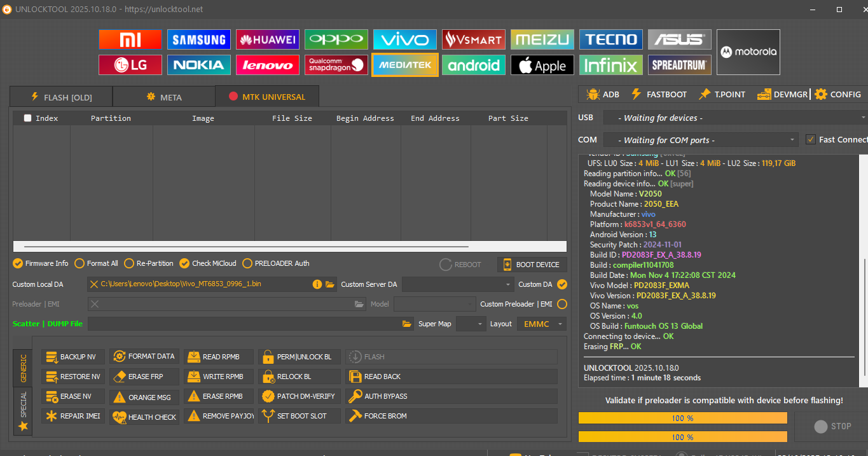Open DEVMGR device manager

[x=782, y=94]
